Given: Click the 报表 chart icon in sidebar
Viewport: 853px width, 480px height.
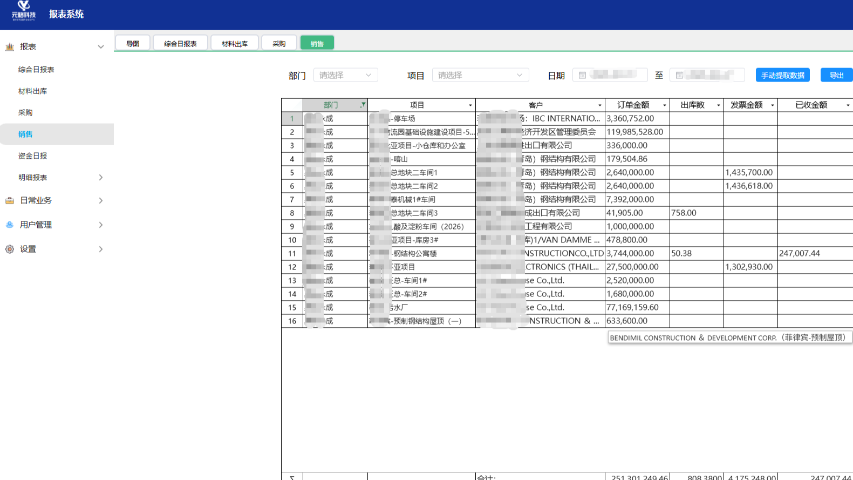Looking at the screenshot, I should (10, 47).
